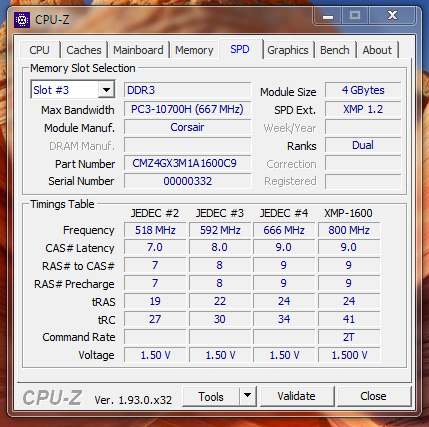
Task: Click the Tools button
Action: (211, 396)
